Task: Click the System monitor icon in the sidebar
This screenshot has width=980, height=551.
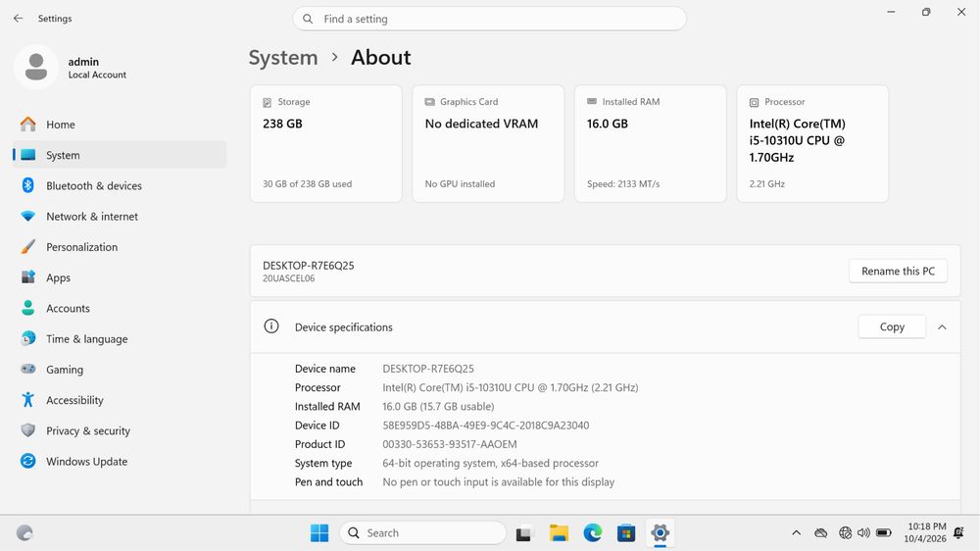Action: [28, 155]
